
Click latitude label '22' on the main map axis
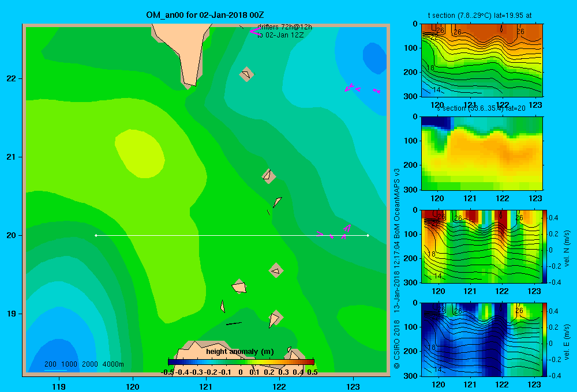(11, 78)
